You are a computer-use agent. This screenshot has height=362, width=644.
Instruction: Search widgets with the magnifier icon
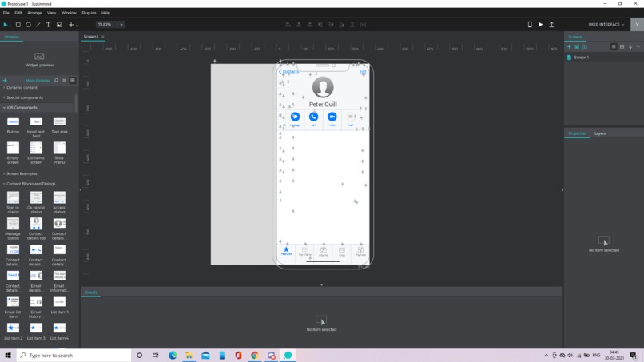click(56, 81)
